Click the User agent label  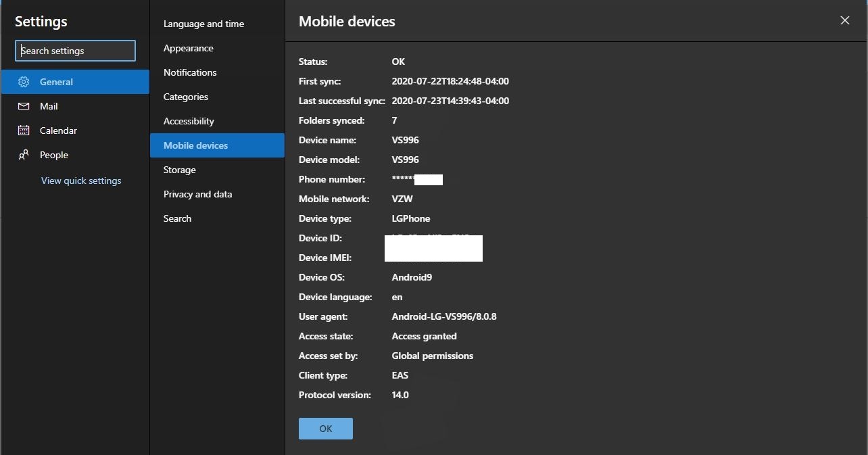click(323, 316)
